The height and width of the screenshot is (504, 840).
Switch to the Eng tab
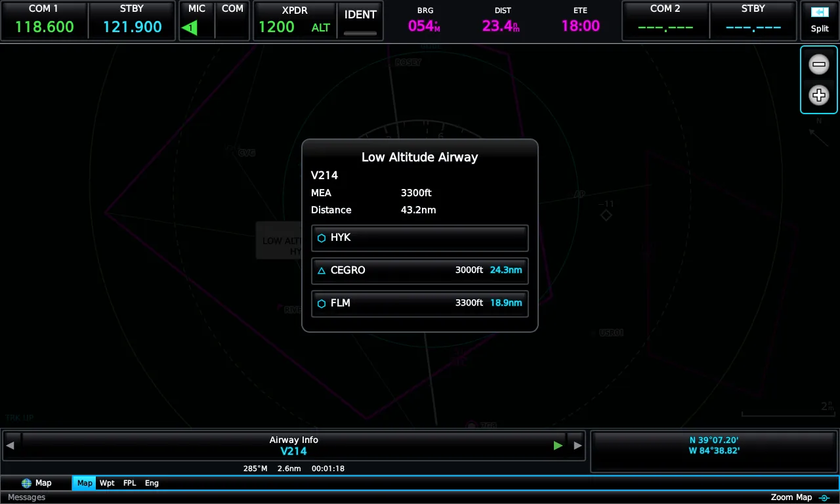[152, 483]
